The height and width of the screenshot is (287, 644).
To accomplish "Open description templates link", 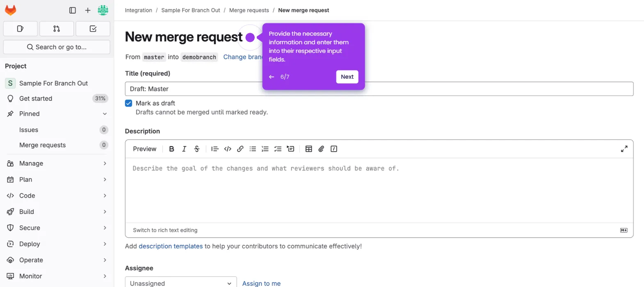I will [x=171, y=246].
